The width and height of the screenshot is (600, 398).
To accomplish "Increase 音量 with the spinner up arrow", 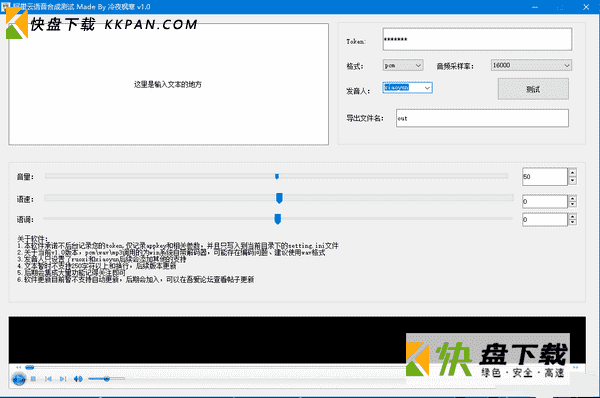I will [572, 173].
